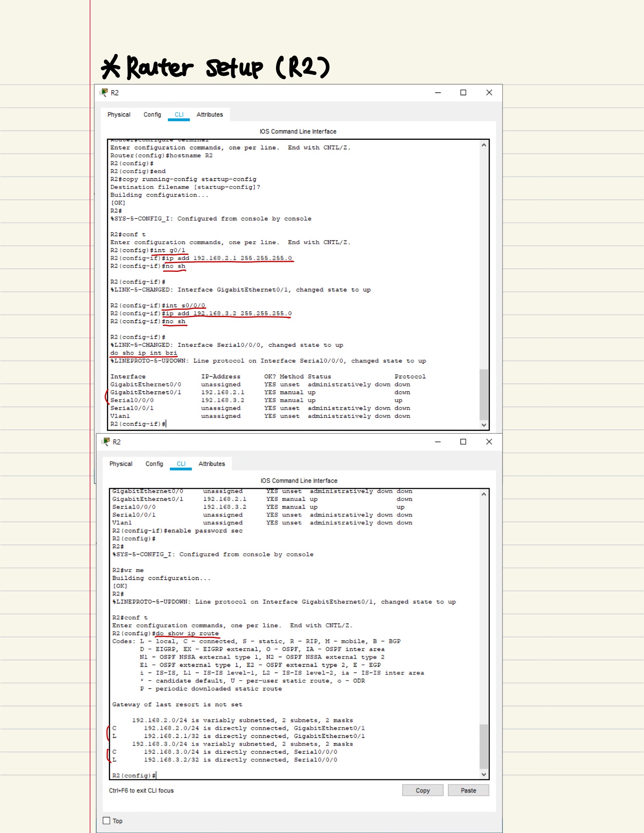Click the Copy button below CLI
644x833 pixels.
[x=423, y=791]
